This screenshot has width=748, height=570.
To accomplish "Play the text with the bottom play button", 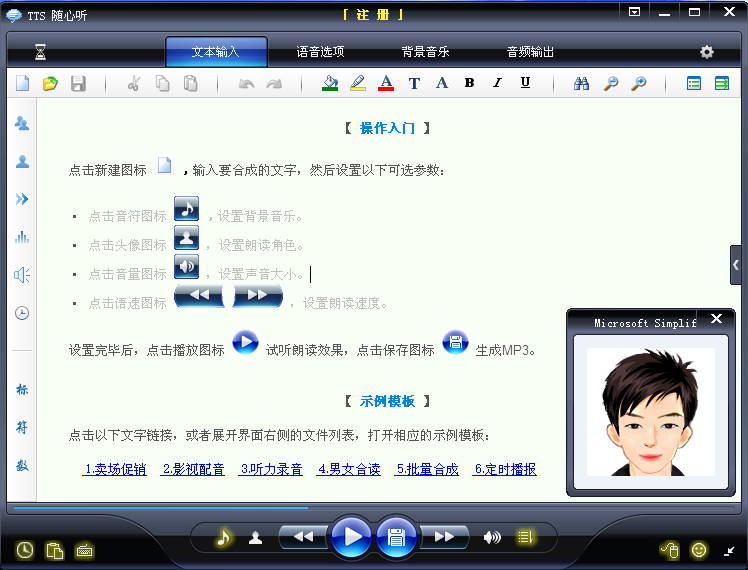I will [351, 537].
